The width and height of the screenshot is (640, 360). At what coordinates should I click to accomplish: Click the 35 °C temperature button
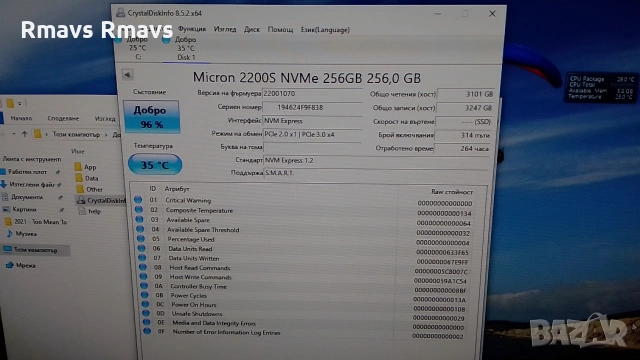pyautogui.click(x=155, y=164)
